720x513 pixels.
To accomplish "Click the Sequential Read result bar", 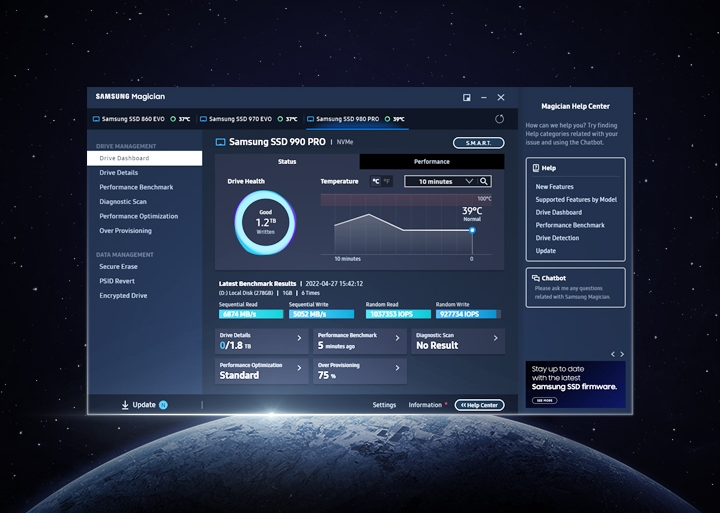I will coord(251,314).
